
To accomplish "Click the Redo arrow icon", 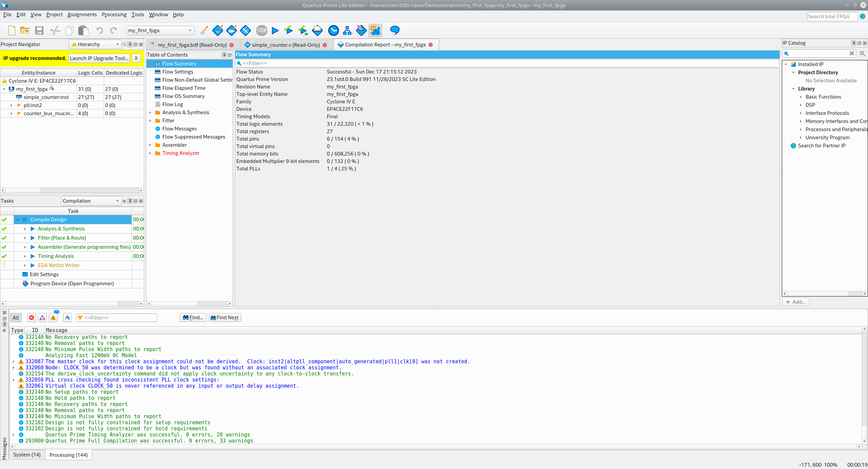I will pyautogui.click(x=113, y=30).
